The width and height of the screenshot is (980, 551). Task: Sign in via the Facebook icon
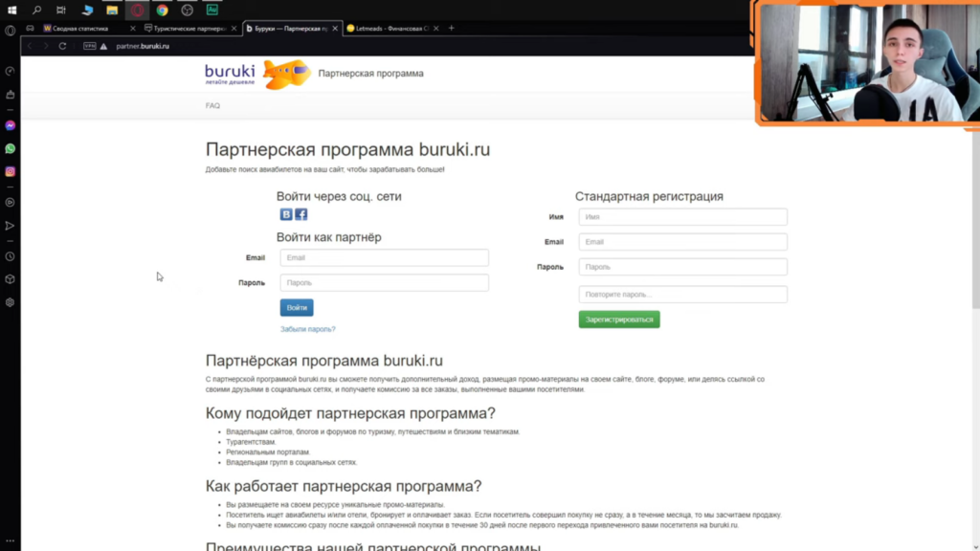point(301,214)
